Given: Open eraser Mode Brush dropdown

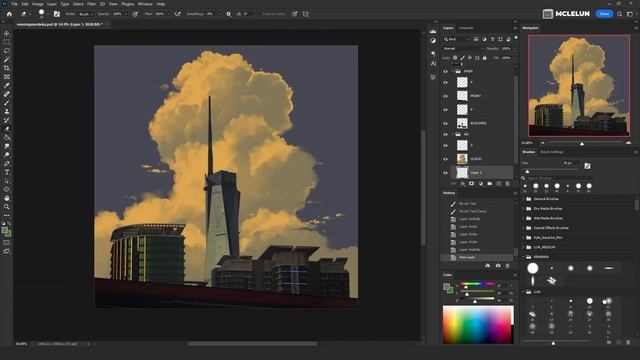Looking at the screenshot, I should click(x=86, y=14).
